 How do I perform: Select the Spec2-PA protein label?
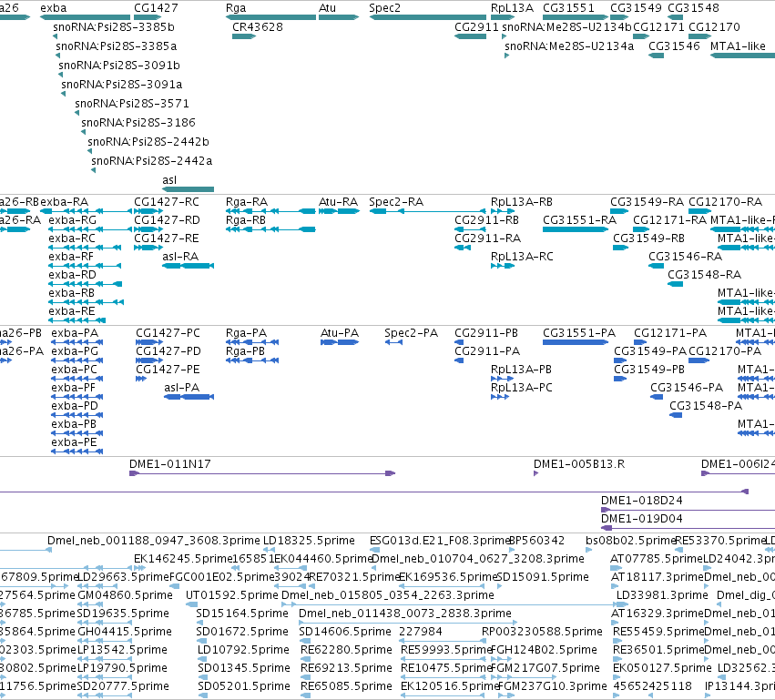click(x=412, y=333)
